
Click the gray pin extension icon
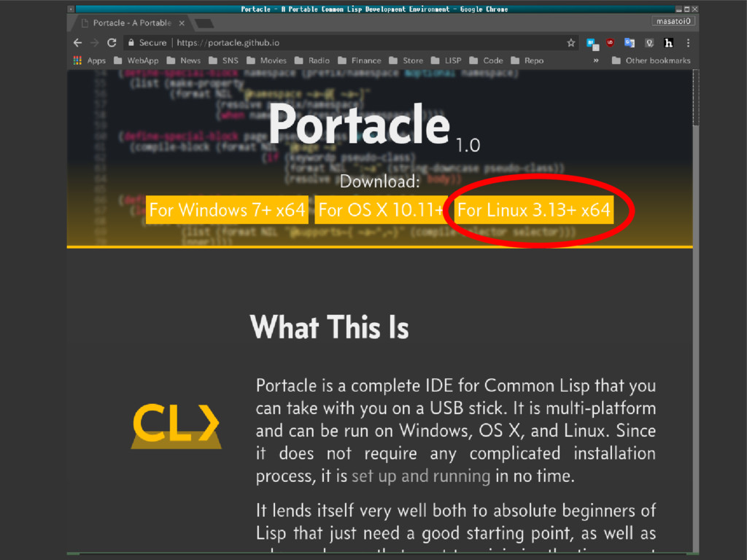(x=649, y=43)
